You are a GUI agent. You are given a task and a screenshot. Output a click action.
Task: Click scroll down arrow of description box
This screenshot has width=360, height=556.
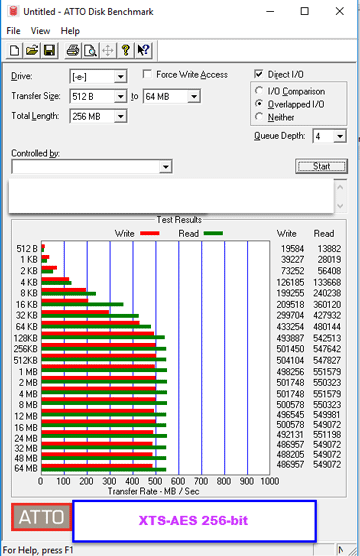(x=340, y=206)
